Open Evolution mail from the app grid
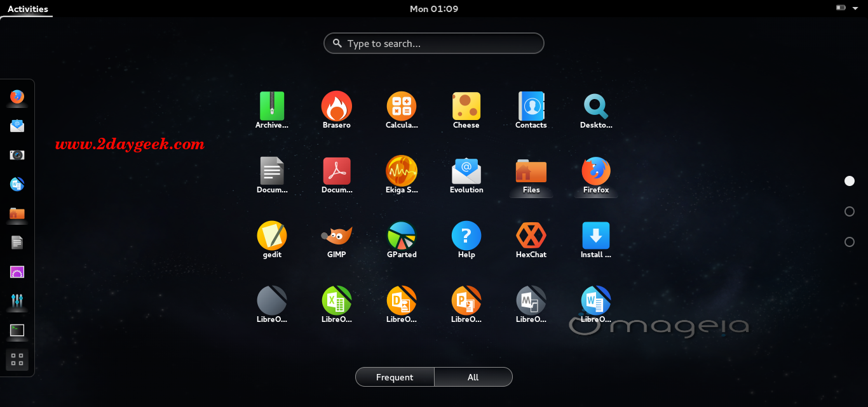 click(466, 171)
